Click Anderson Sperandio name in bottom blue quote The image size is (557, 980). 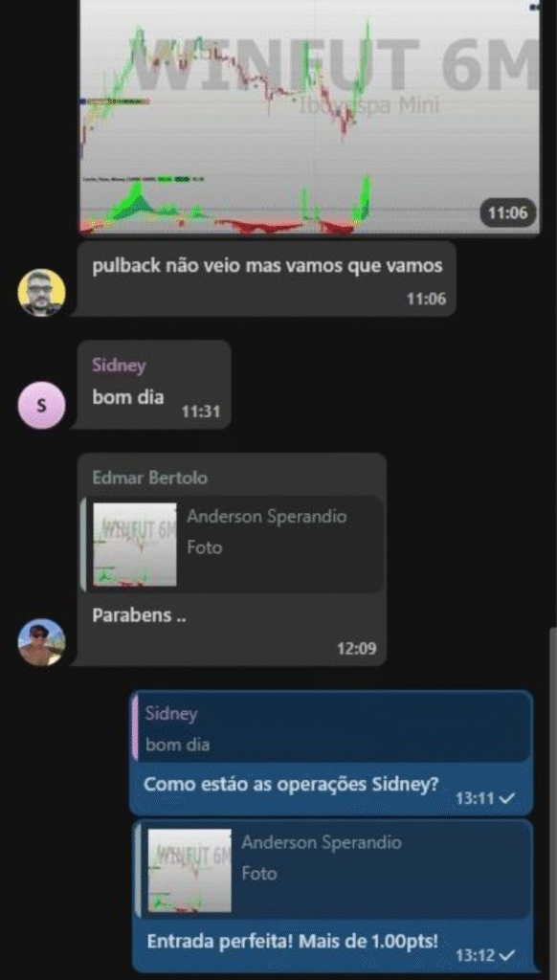coord(322,842)
